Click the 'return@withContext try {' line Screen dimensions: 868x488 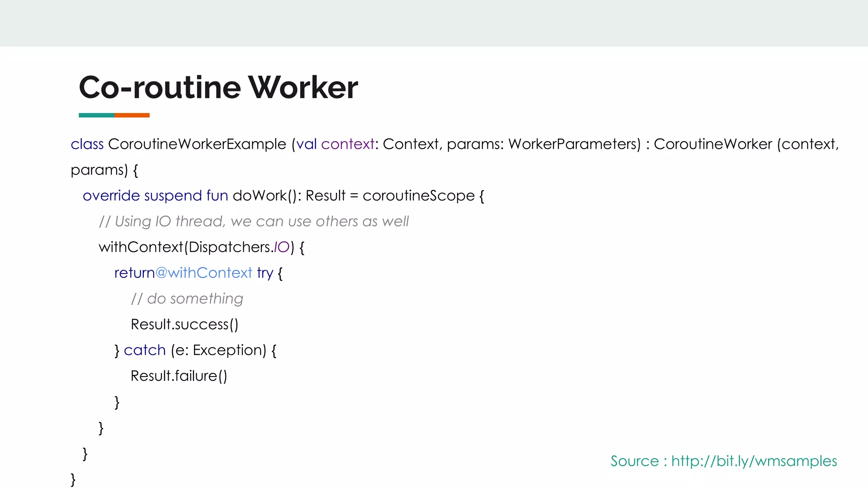198,273
